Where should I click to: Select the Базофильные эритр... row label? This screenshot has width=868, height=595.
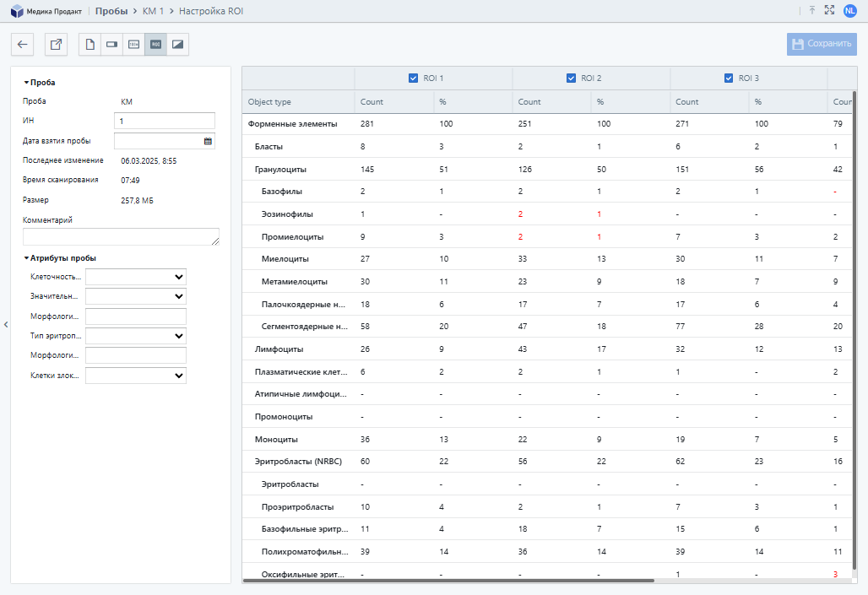tap(305, 529)
